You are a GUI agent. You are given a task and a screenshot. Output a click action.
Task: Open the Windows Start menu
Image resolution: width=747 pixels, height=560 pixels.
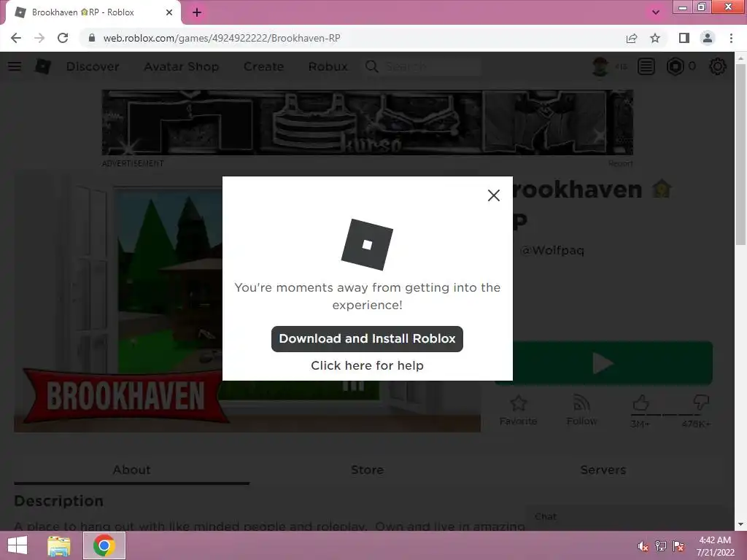pos(18,545)
